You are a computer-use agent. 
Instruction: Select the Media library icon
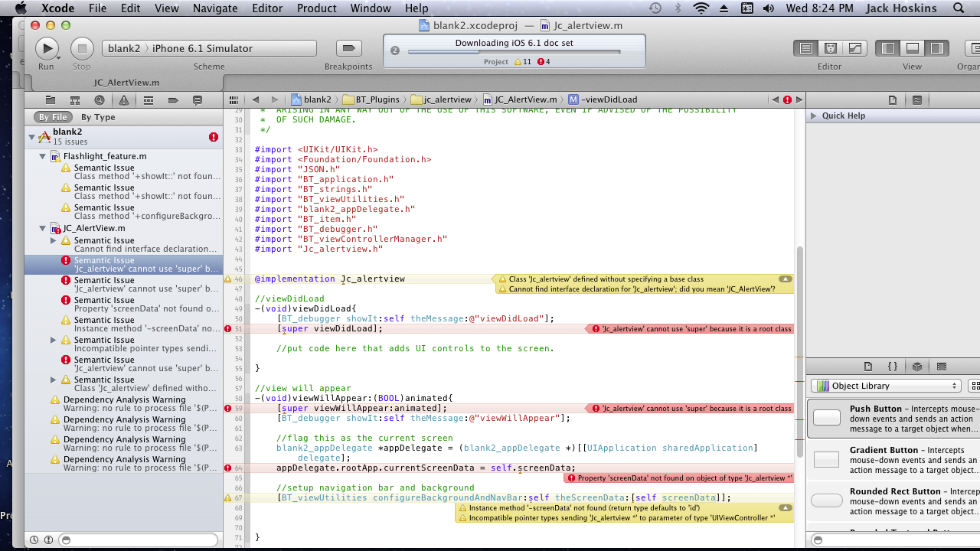click(942, 367)
